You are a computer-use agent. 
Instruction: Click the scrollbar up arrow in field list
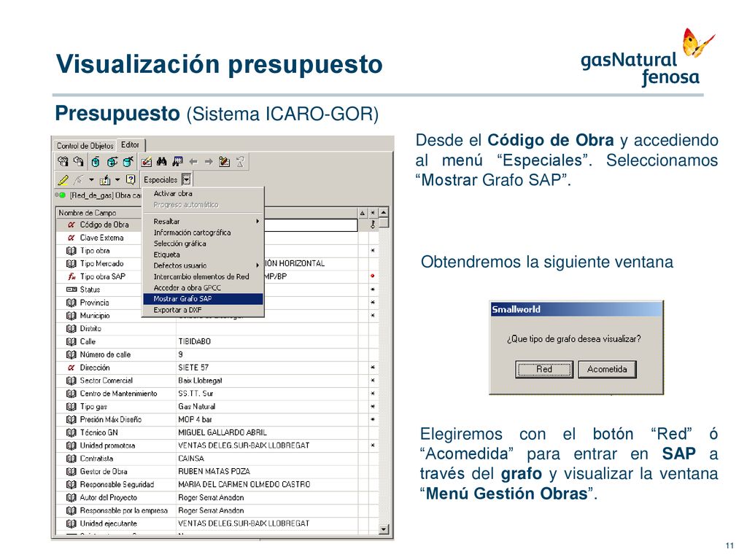pos(384,212)
